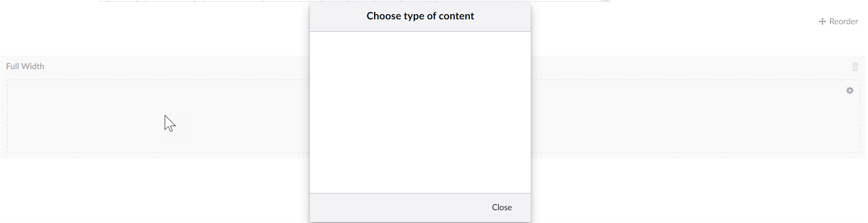
Task: Close the Choose type of content dialog
Action: coord(502,208)
